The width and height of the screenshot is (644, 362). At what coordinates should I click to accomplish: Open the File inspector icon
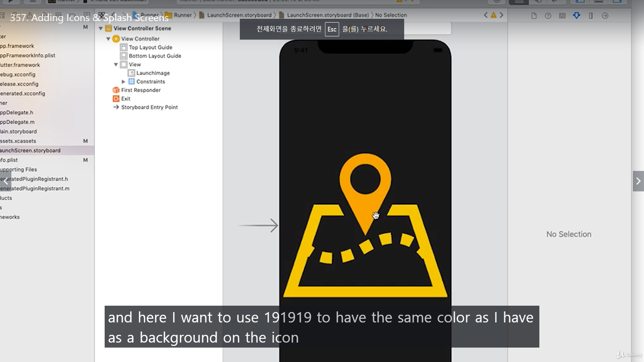point(534,16)
